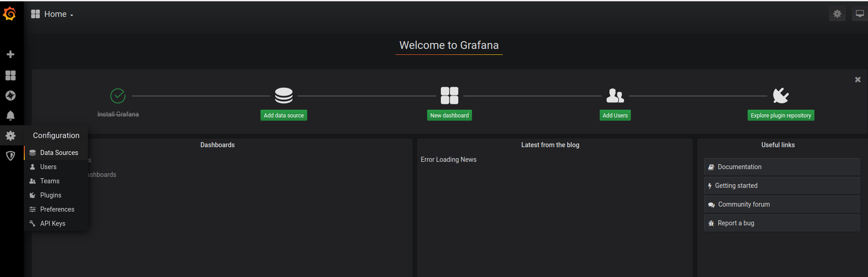Click the Users person menu icon
The height and width of the screenshot is (277, 868).
pos(33,167)
